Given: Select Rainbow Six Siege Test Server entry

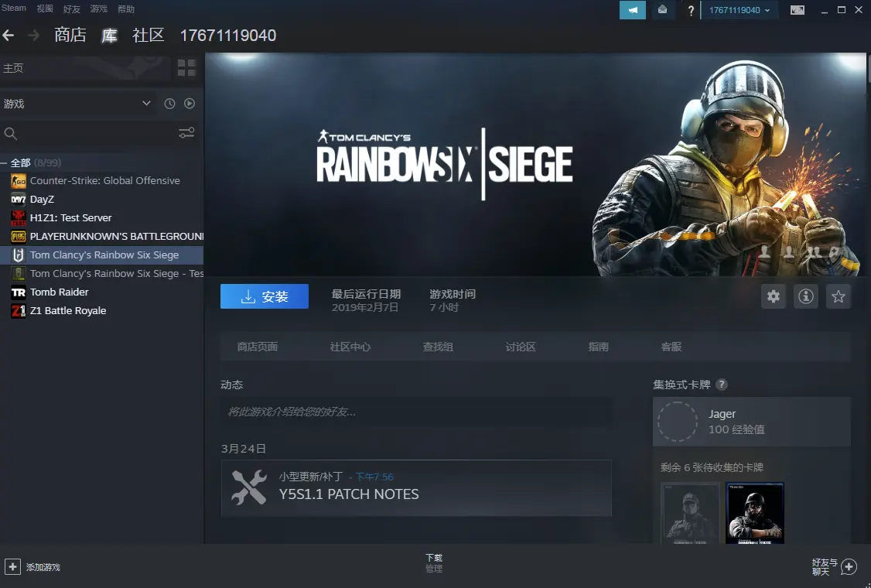Looking at the screenshot, I should pos(101,273).
